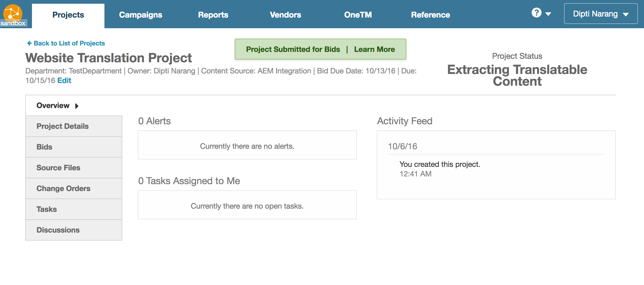This screenshot has height=285, width=644.
Task: Click the Edit project link
Action: click(64, 80)
